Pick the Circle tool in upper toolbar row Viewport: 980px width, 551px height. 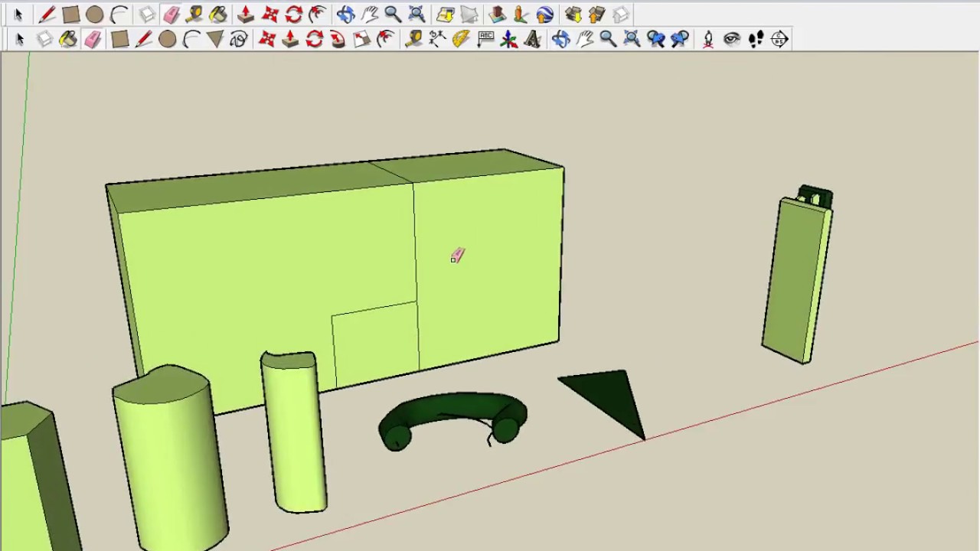pyautogui.click(x=95, y=15)
